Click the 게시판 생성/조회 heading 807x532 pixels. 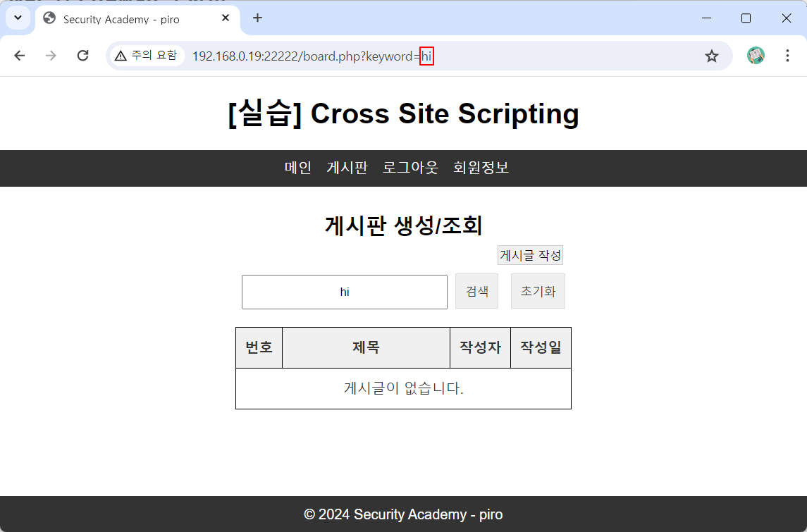coord(403,225)
